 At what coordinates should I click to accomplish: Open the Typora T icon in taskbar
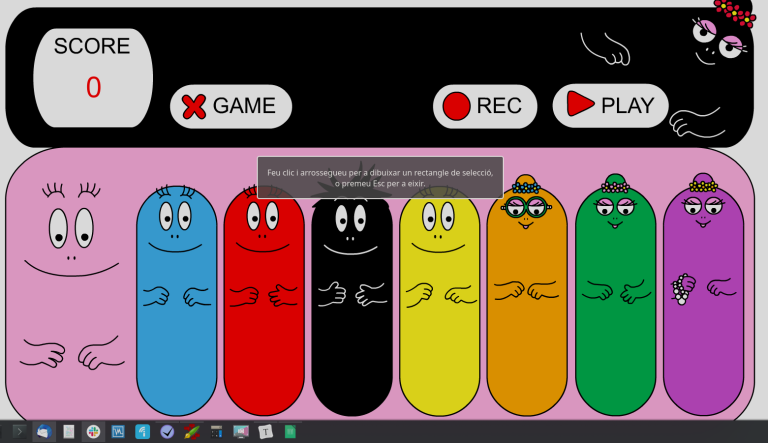[265, 432]
